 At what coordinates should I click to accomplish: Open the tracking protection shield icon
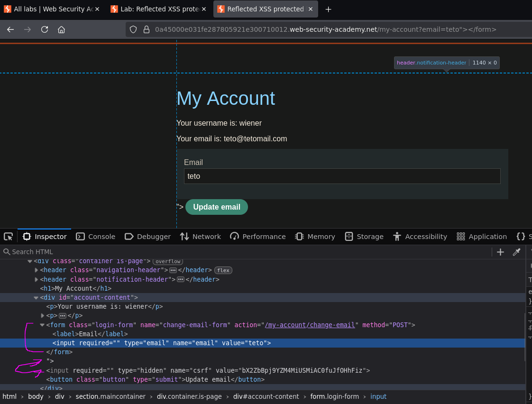[133, 29]
